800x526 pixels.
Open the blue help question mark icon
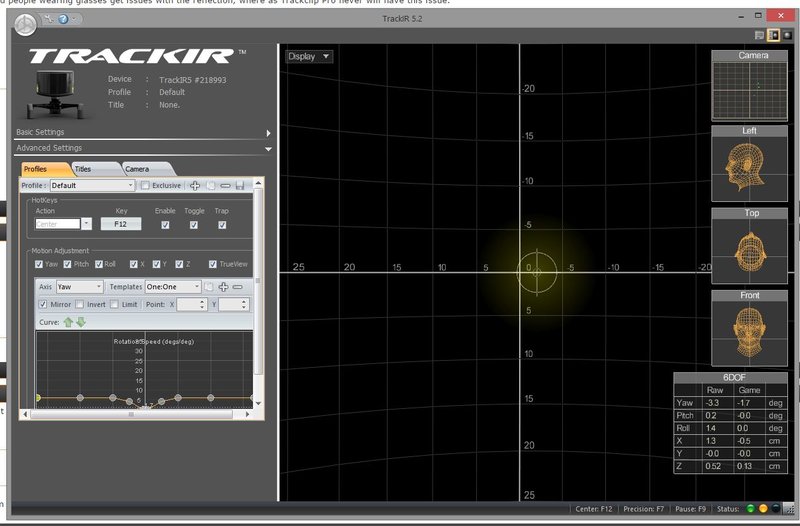(x=63, y=19)
